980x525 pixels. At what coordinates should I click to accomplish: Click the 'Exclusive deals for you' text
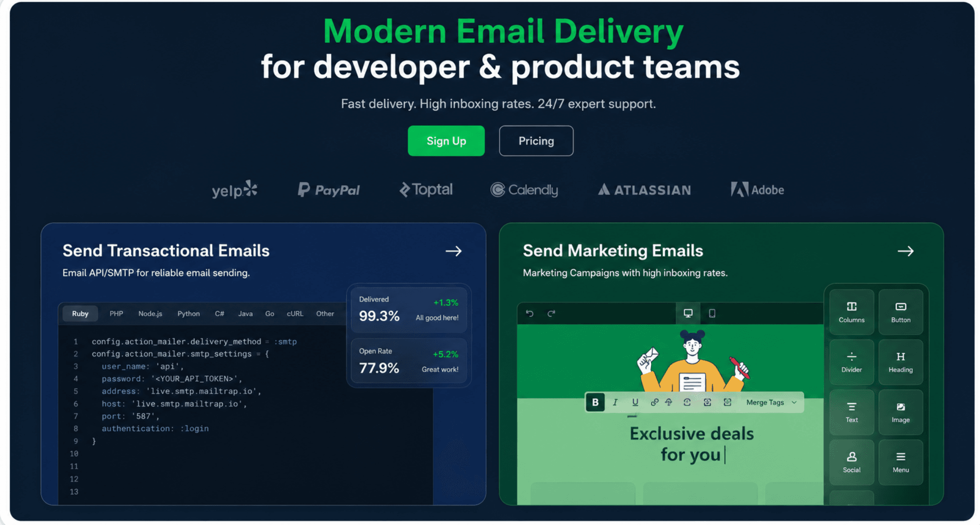pos(692,444)
